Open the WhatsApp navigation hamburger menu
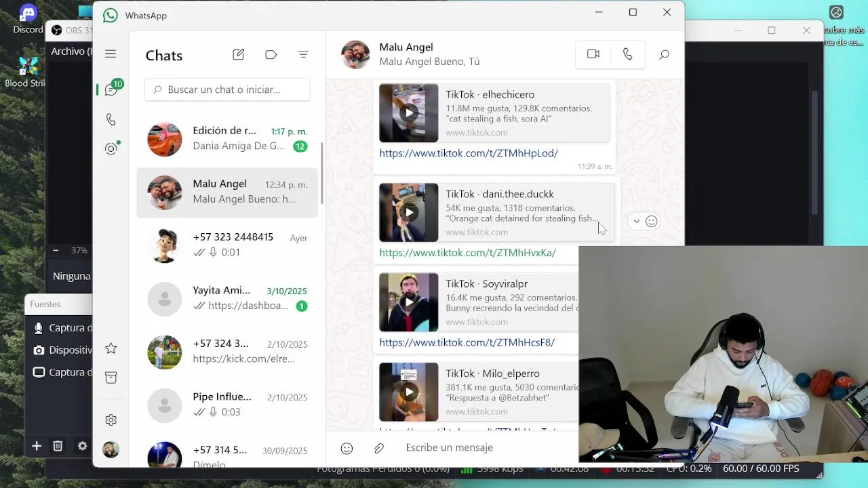Image resolution: width=868 pixels, height=488 pixels. tap(111, 54)
